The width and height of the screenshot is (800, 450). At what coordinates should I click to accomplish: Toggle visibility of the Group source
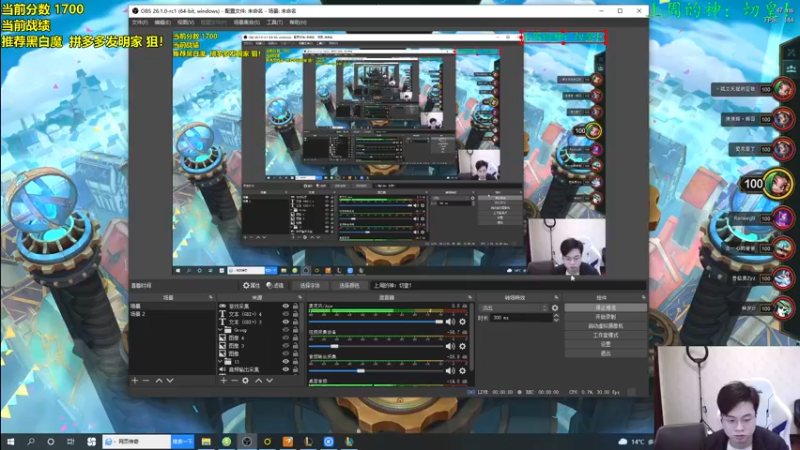click(286, 330)
